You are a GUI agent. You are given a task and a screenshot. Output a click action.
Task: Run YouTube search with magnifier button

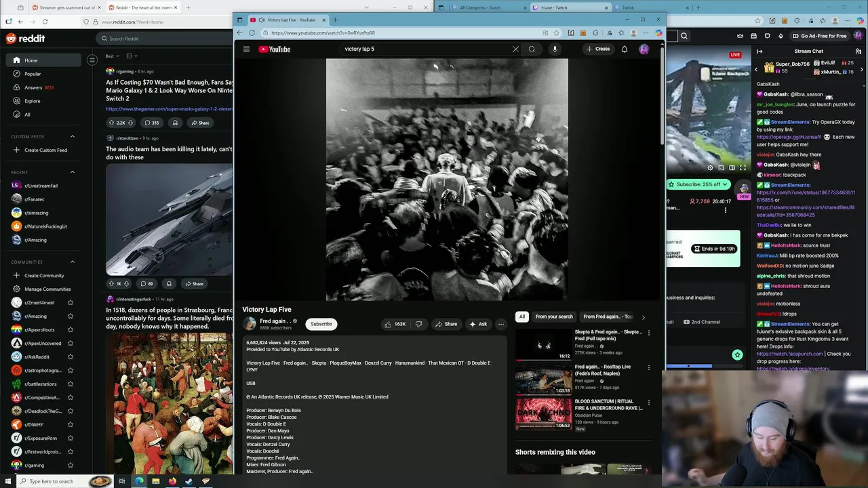[x=532, y=49]
